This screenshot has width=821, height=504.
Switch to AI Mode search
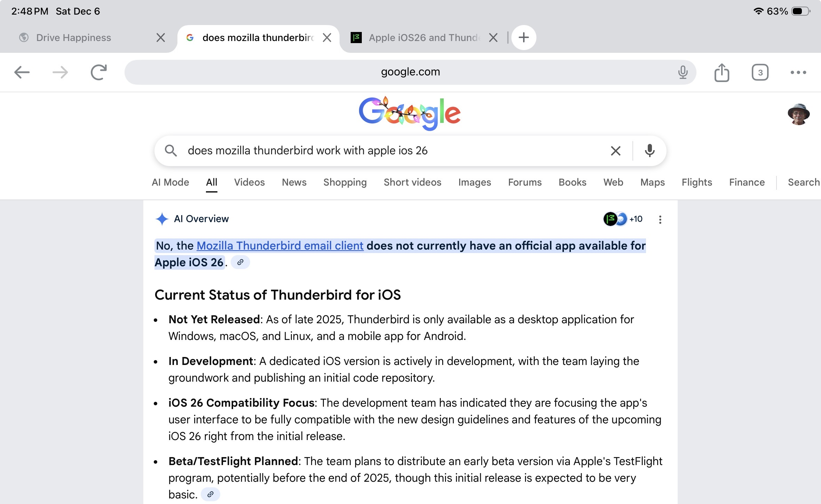coord(170,182)
